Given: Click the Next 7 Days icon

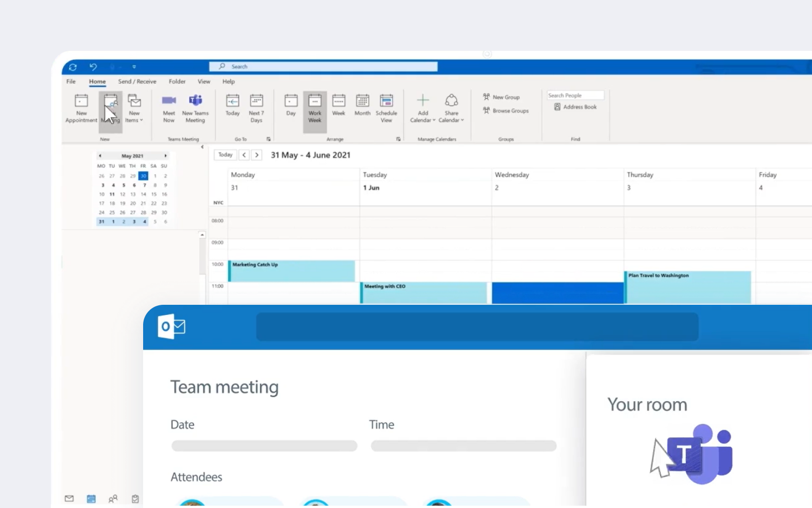Looking at the screenshot, I should point(256,108).
